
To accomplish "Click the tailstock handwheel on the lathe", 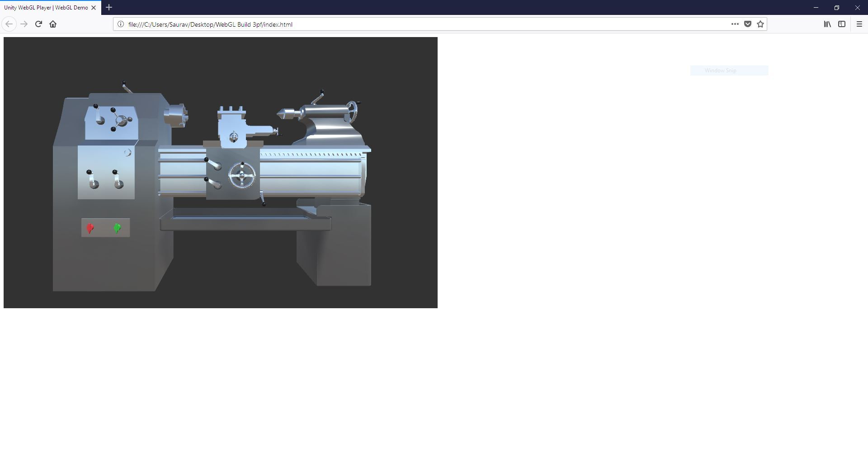I will [351, 111].
